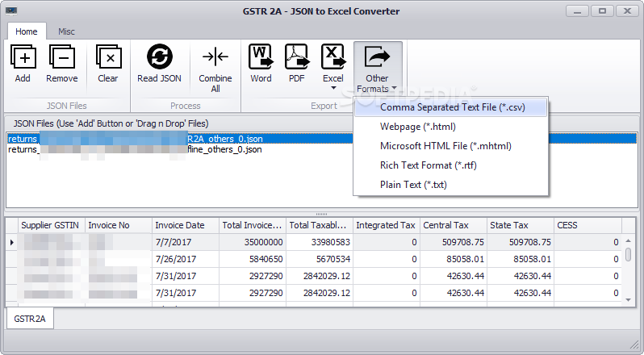Select file ending R2A_others_0.json
This screenshot has width=644, height=355.
321,139
